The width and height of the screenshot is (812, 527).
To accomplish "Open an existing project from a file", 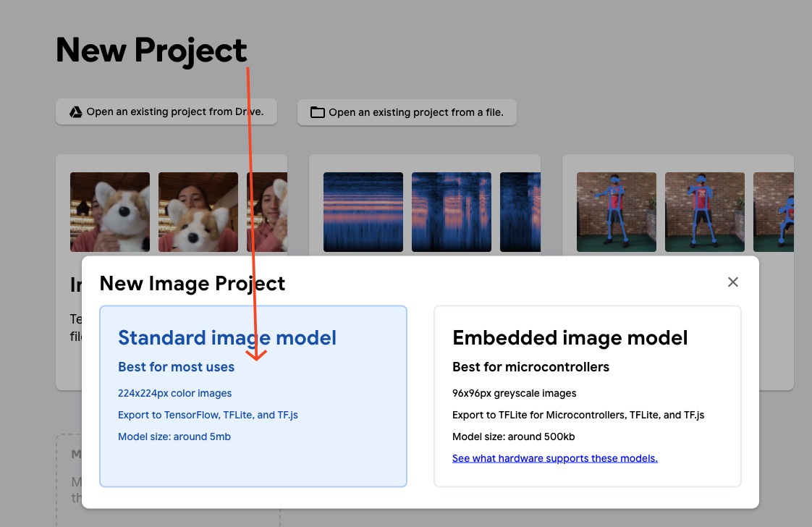I will click(x=407, y=112).
